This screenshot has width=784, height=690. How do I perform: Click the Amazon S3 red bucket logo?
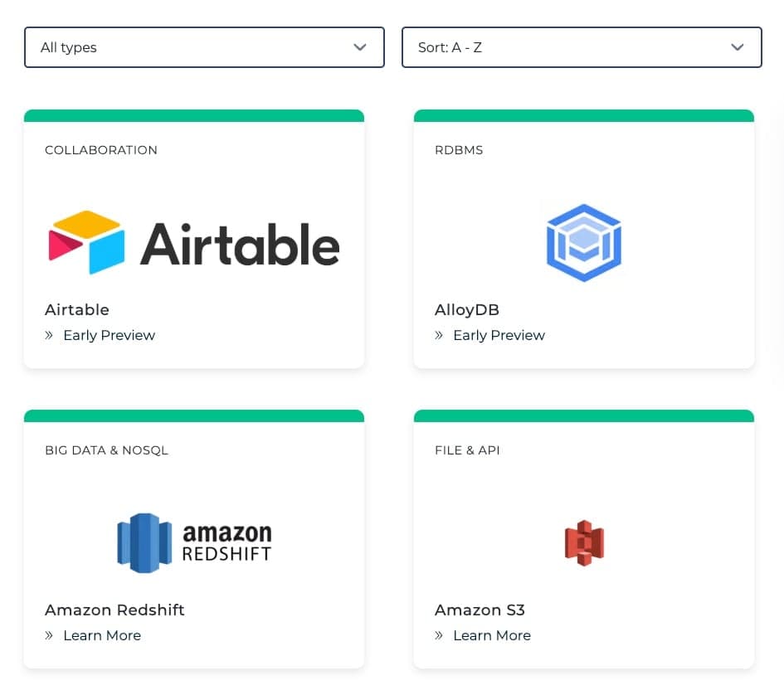point(584,543)
